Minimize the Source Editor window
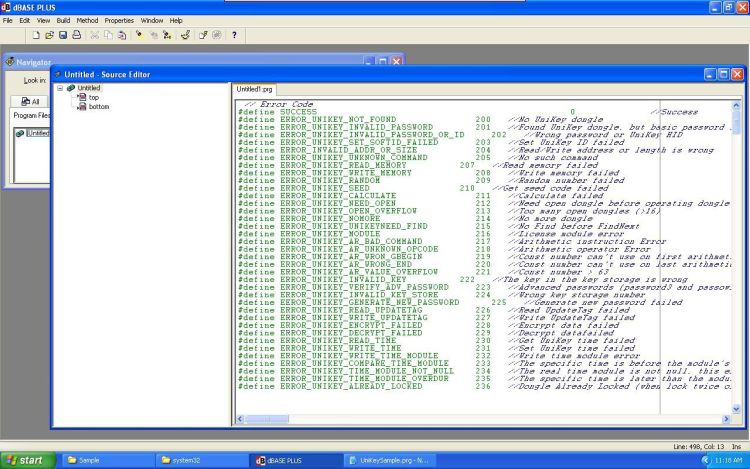 [x=710, y=74]
